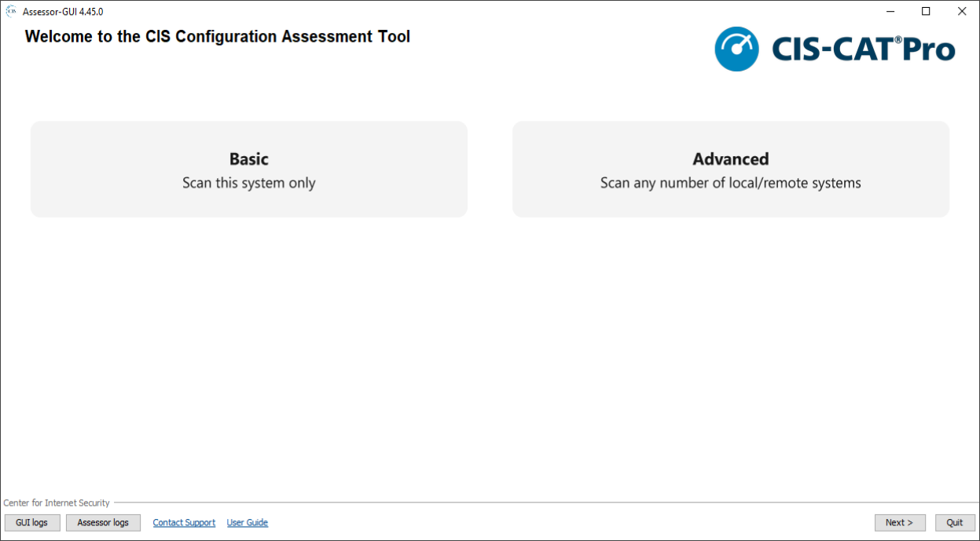Open the Assessor logs
Viewport: 980px width, 541px height.
tap(103, 523)
